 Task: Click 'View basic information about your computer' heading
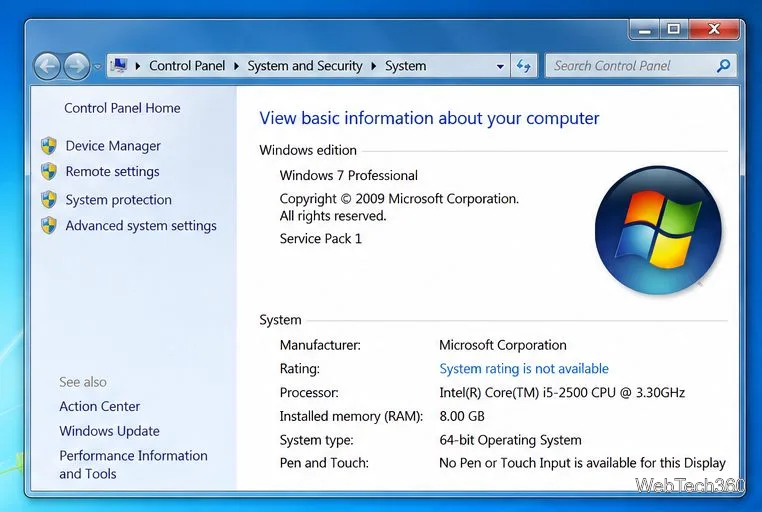pos(429,118)
